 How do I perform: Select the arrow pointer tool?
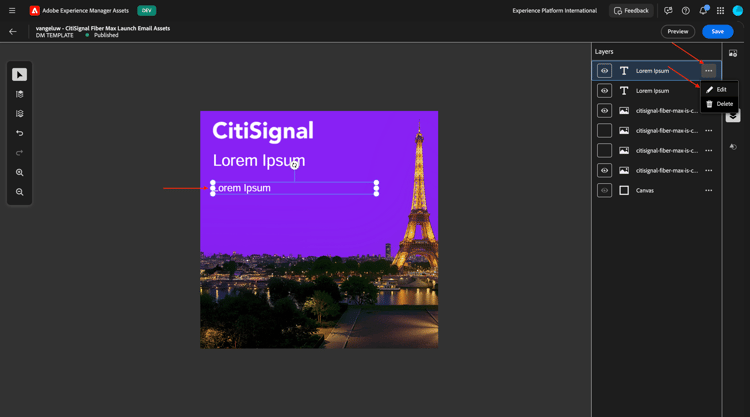(x=19, y=75)
